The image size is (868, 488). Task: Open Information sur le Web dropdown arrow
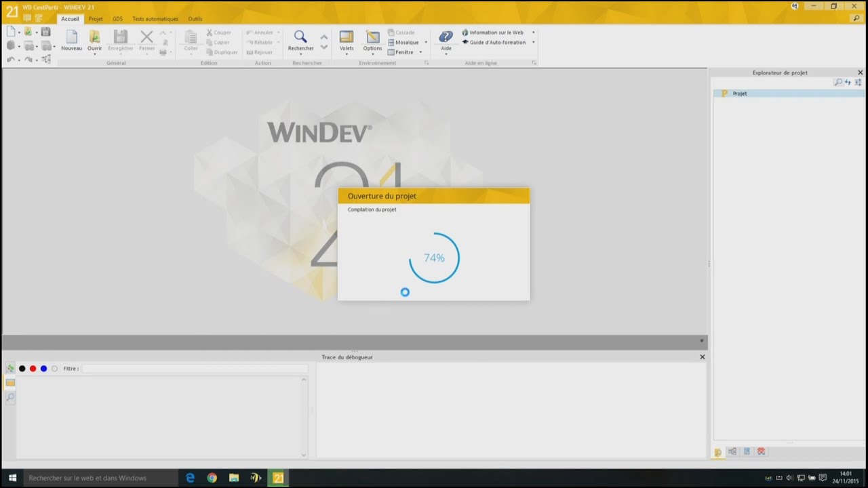click(x=533, y=33)
